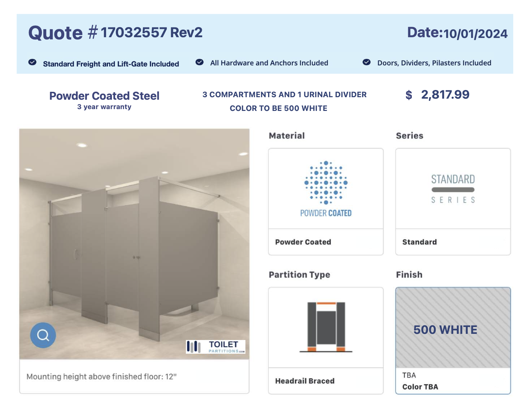Click checkmark icon beside Standard Freight
The image size is (532, 409).
(x=32, y=62)
